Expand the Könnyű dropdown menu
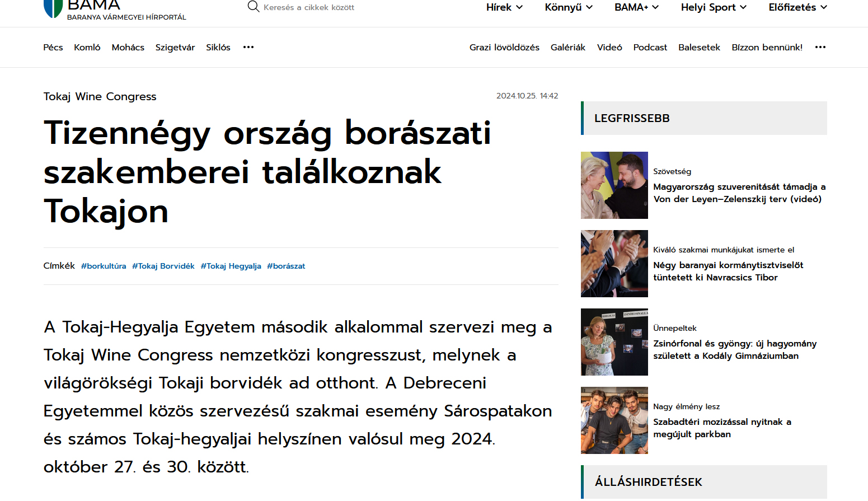 [569, 7]
